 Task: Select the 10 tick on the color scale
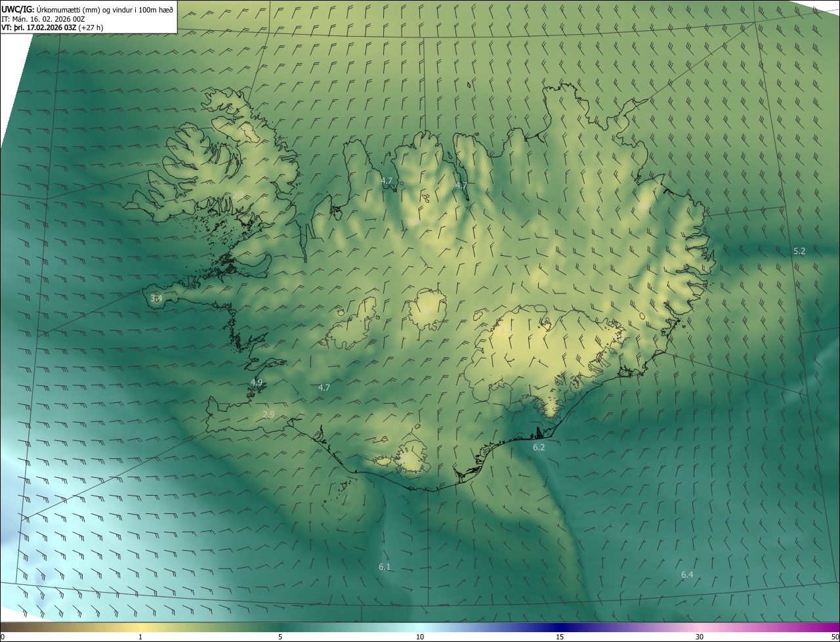(420, 637)
